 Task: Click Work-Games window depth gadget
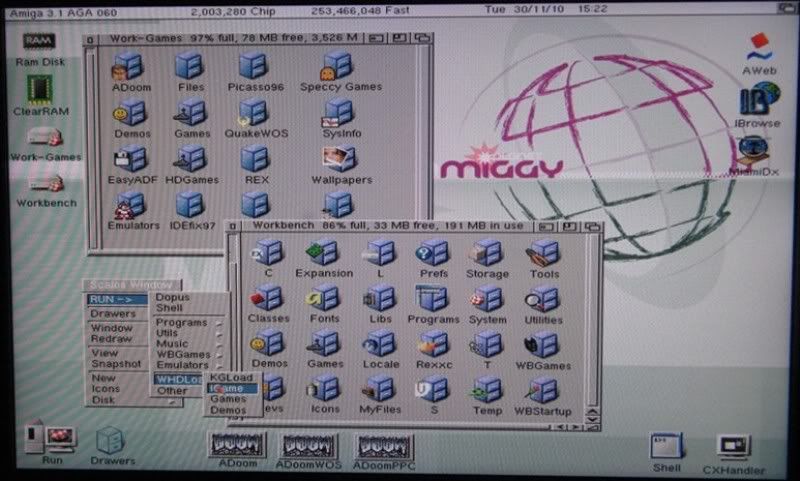[x=422, y=38]
